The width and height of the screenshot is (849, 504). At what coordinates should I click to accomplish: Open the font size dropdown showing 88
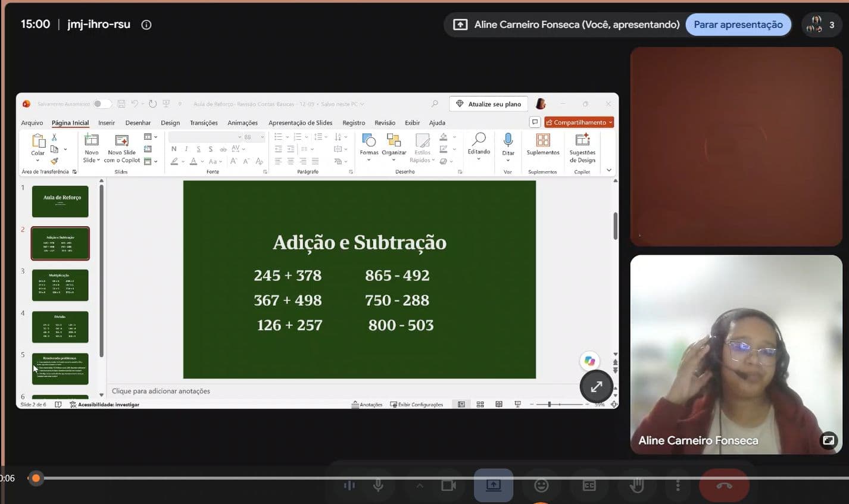263,137
